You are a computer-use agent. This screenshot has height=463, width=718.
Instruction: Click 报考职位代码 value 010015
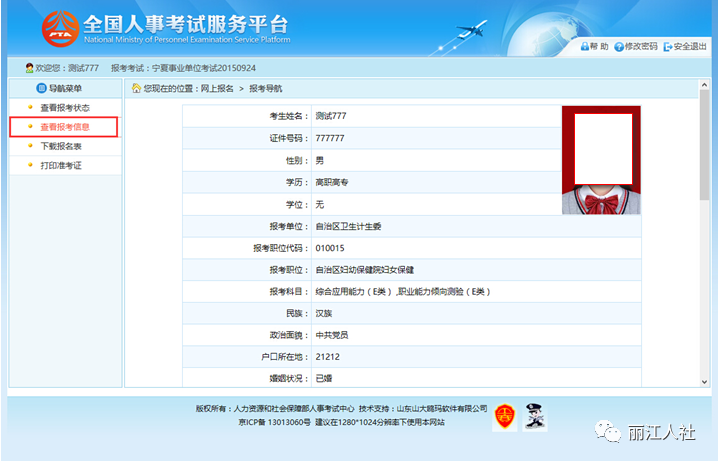pyautogui.click(x=330, y=248)
